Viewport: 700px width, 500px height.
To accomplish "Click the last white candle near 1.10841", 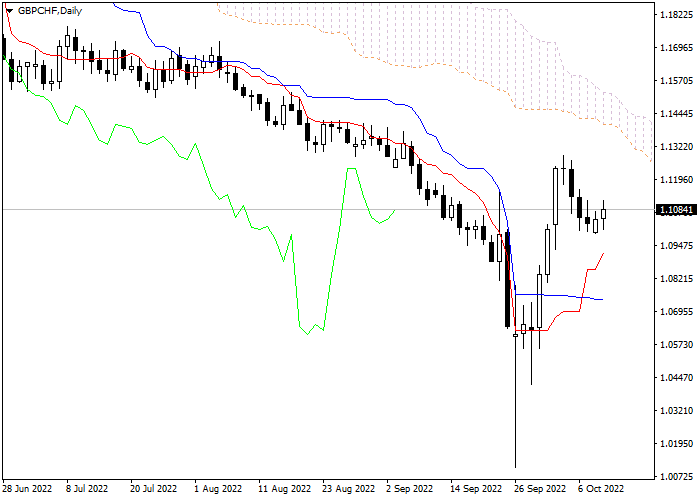I will click(604, 214).
